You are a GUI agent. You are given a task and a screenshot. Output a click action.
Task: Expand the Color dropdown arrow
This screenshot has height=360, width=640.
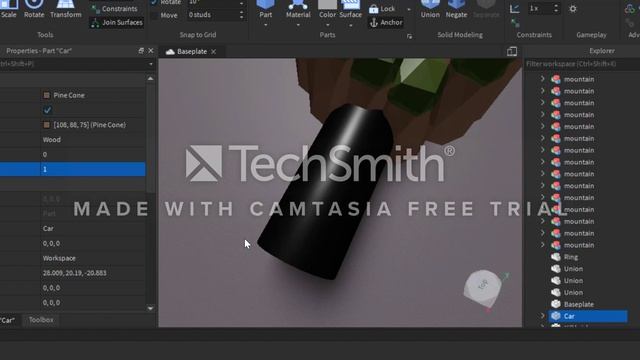pyautogui.click(x=327, y=25)
